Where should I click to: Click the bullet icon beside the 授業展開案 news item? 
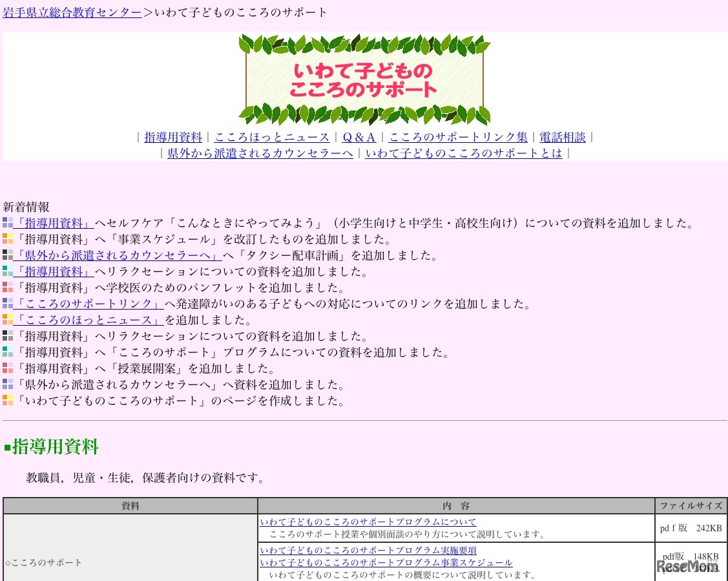point(8,368)
